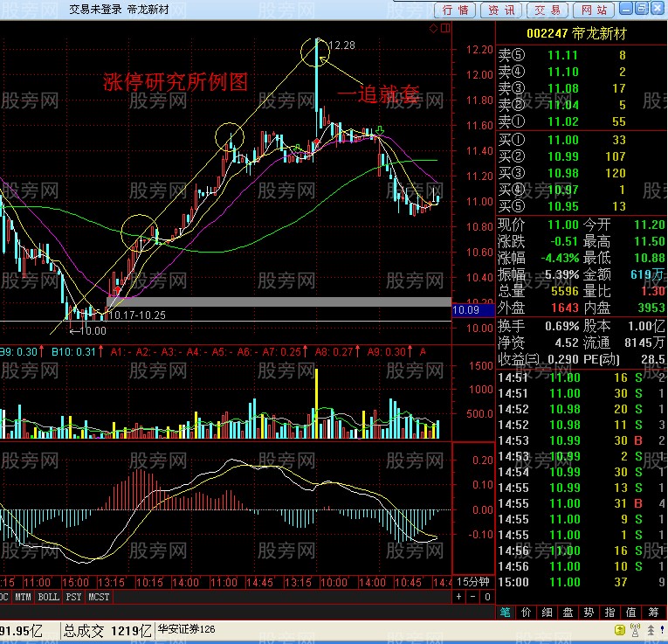Click the red diamond marker below the price spike

point(316,142)
